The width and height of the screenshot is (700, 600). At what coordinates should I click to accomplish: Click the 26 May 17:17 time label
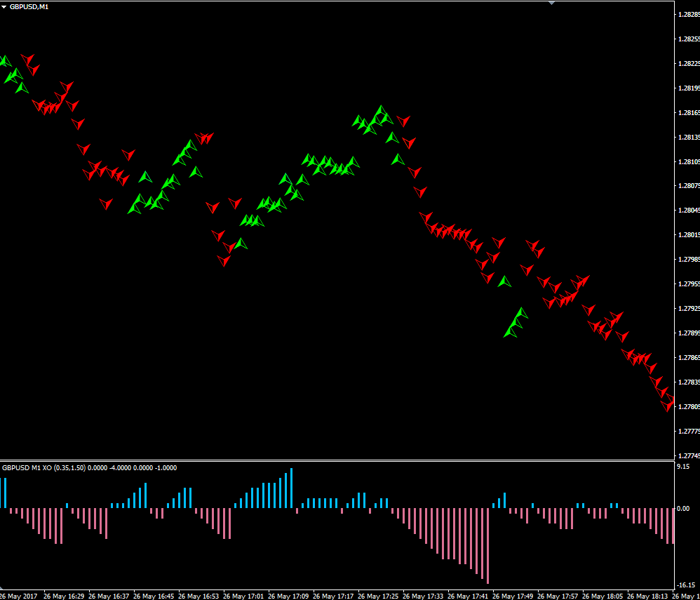pyautogui.click(x=333, y=596)
